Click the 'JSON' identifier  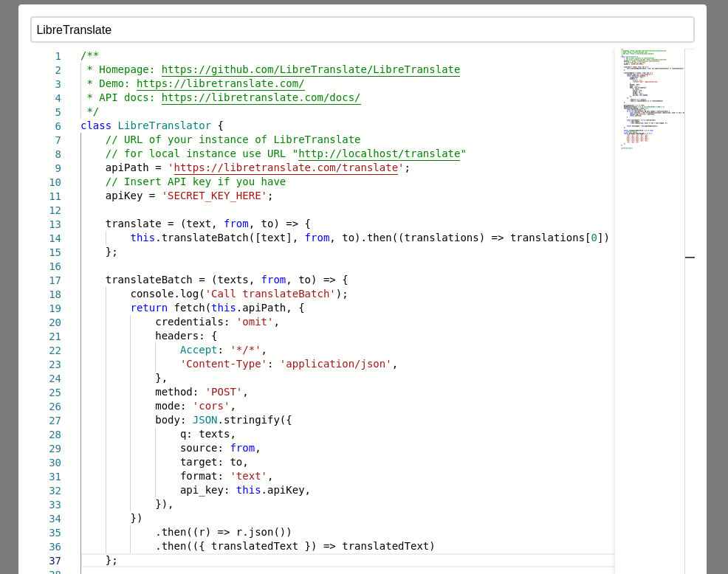tap(205, 420)
